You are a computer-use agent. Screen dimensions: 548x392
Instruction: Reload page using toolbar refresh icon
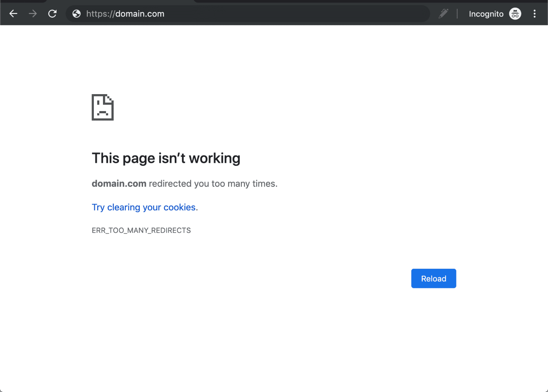tap(53, 14)
